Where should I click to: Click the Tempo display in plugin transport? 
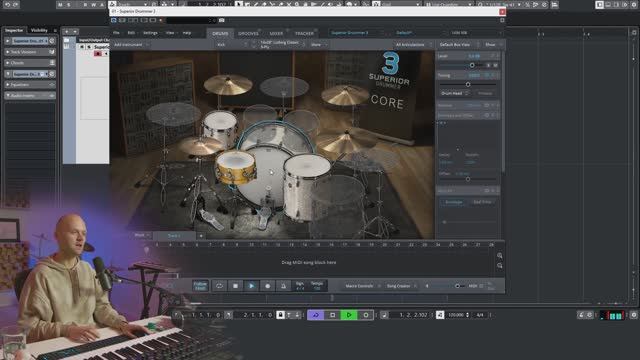click(317, 286)
